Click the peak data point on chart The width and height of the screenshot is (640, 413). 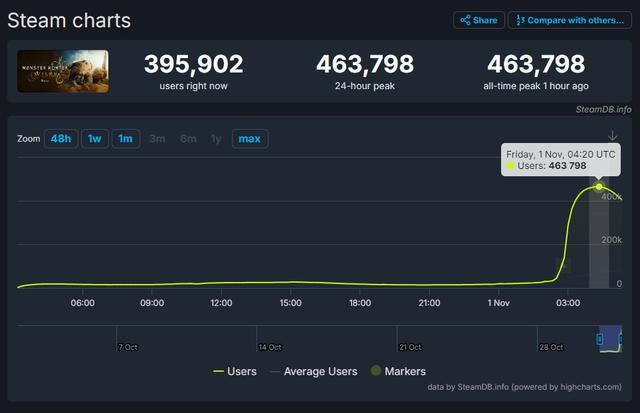[x=599, y=187]
